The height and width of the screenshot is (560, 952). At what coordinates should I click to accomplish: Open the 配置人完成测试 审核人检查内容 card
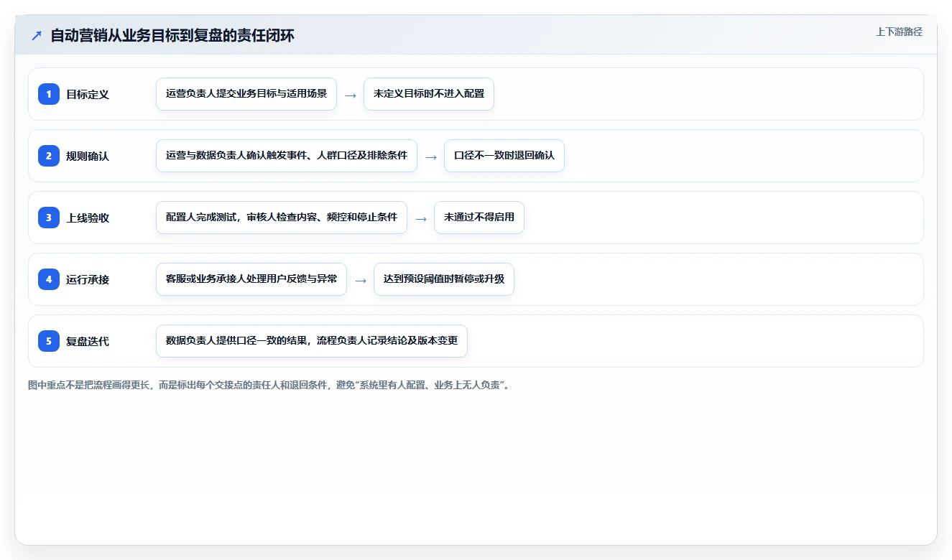282,218
